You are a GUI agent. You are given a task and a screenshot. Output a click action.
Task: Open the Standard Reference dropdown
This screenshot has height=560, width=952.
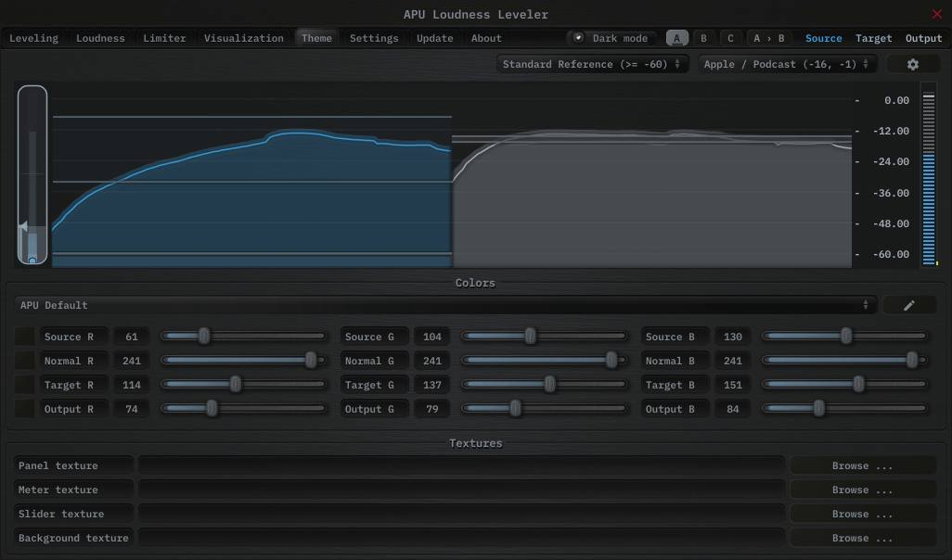click(592, 64)
